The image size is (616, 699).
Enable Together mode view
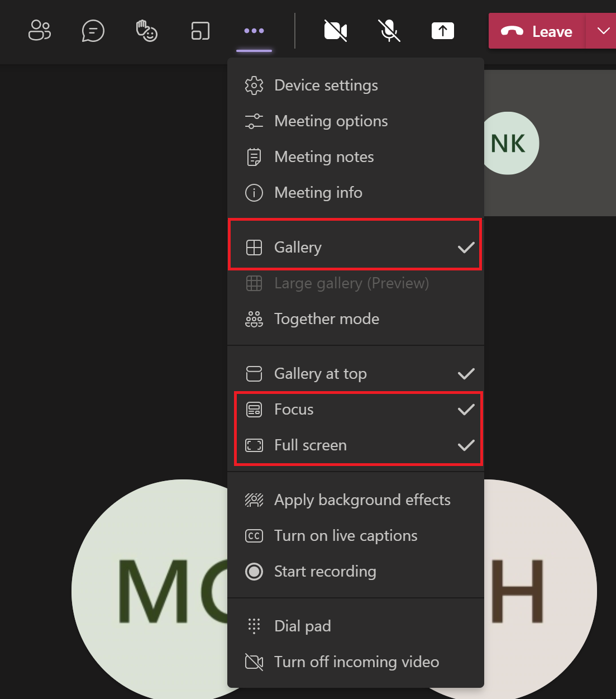coord(327,319)
